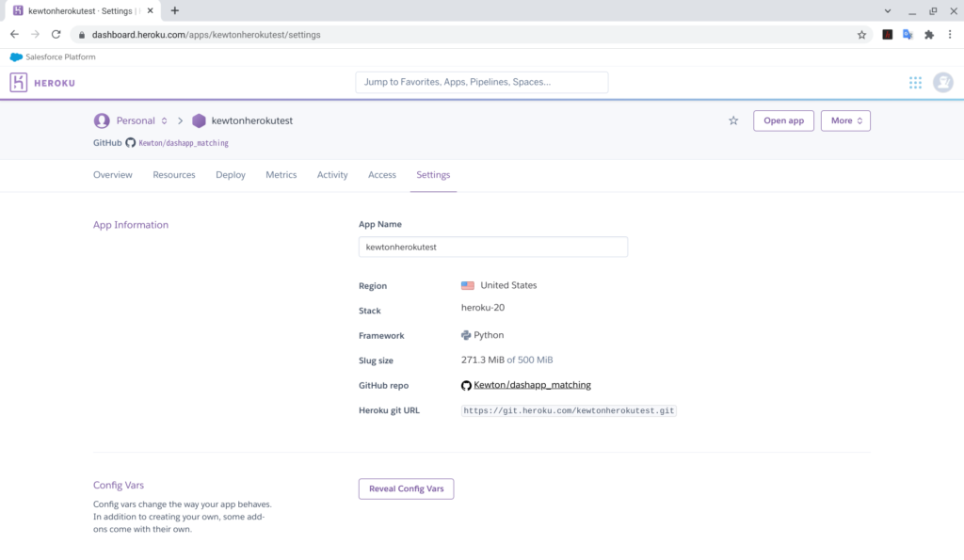This screenshot has width=964, height=560.
Task: Switch to the Activity tab
Action: (x=332, y=174)
